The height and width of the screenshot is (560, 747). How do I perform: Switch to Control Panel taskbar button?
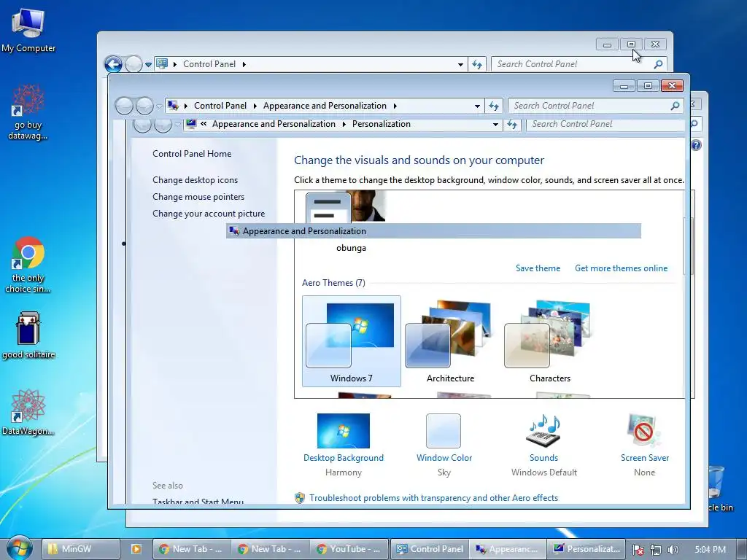click(x=430, y=549)
